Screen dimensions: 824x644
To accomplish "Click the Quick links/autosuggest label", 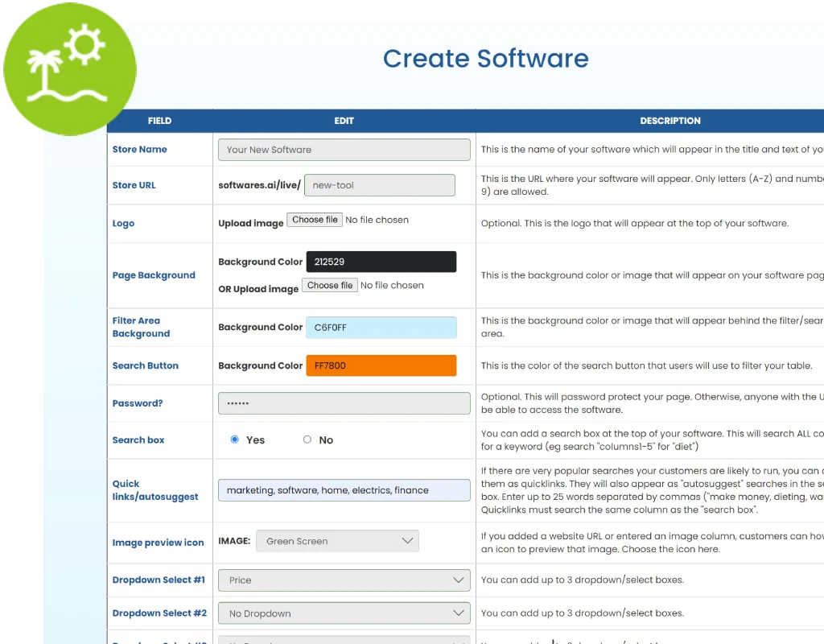I will click(x=155, y=490).
